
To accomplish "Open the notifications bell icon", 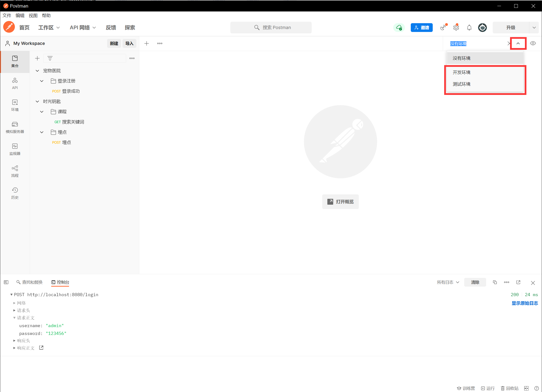I will (x=469, y=28).
